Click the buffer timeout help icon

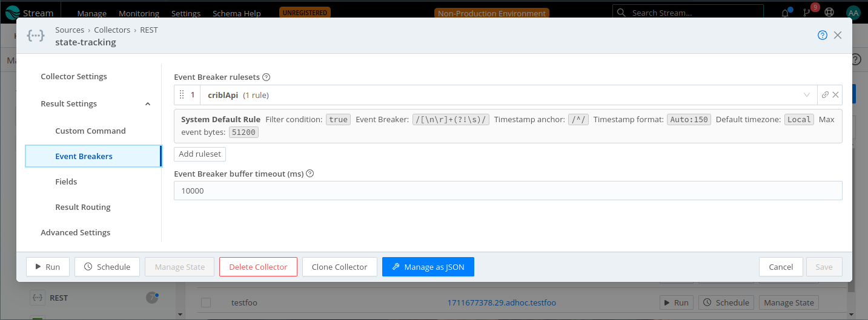pyautogui.click(x=310, y=174)
